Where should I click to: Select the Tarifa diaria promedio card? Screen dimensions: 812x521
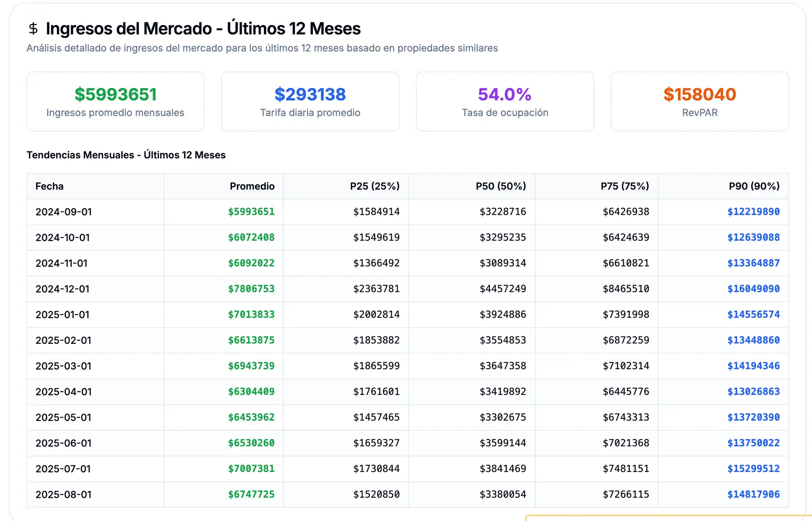click(x=310, y=101)
